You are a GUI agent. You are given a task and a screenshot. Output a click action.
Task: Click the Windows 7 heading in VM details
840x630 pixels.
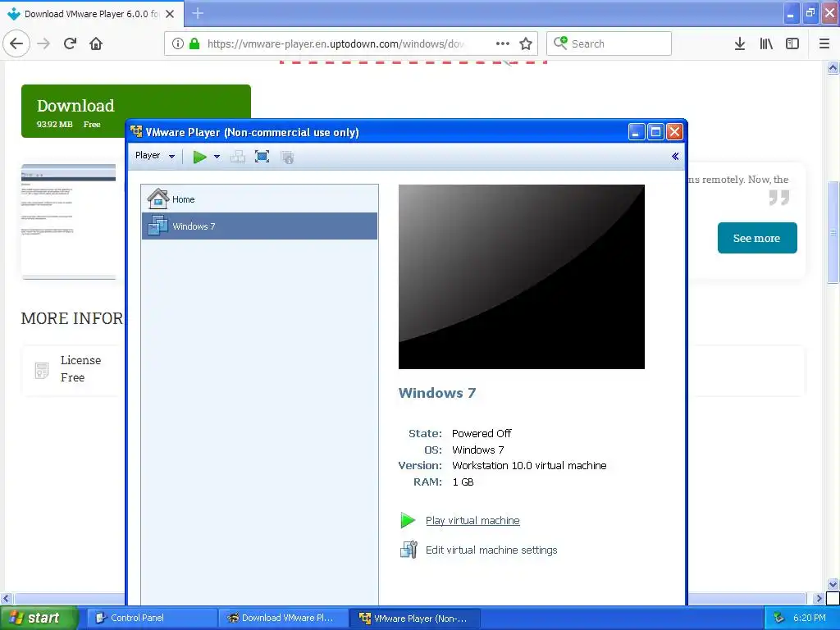coord(437,393)
